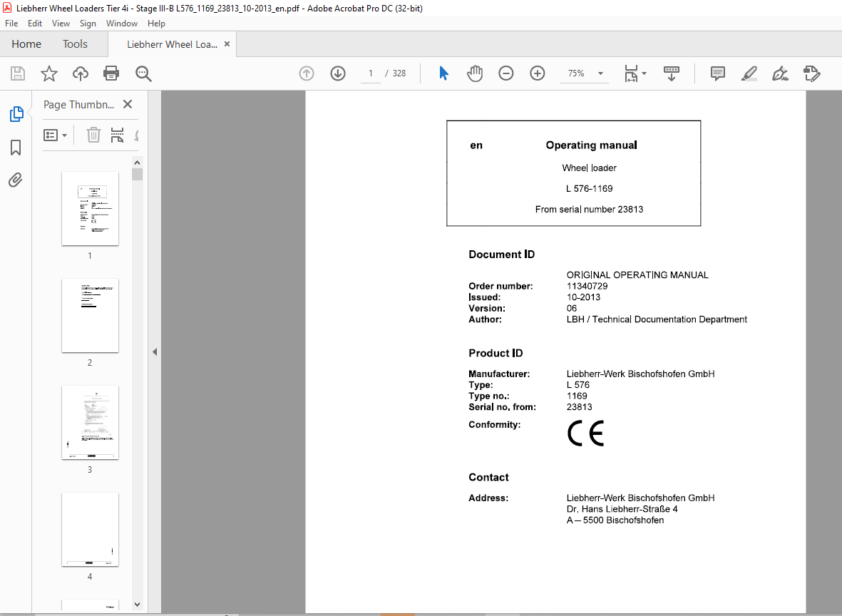Zoom in with plus button
The image size is (842, 616).
click(538, 73)
